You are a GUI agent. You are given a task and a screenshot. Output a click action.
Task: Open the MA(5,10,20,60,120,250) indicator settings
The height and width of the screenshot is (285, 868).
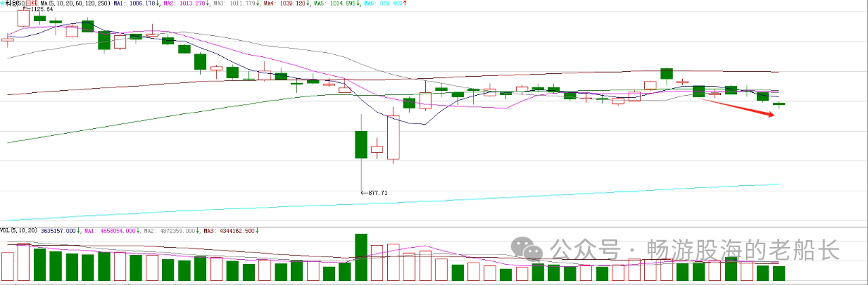(x=75, y=3)
